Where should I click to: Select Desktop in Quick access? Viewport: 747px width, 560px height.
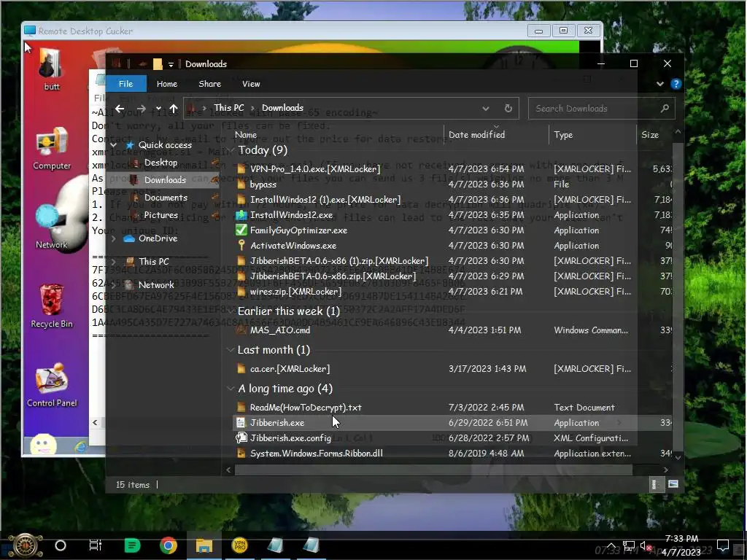tap(160, 163)
